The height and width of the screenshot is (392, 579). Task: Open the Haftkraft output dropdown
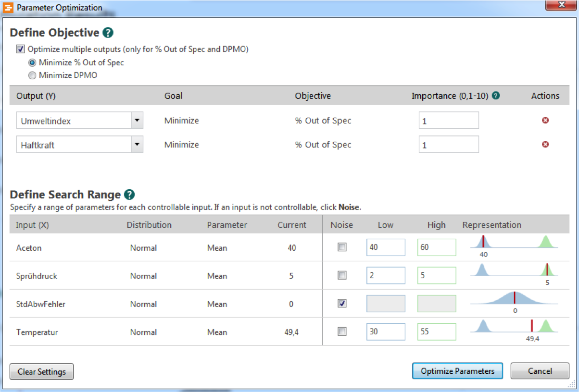pyautogui.click(x=137, y=144)
